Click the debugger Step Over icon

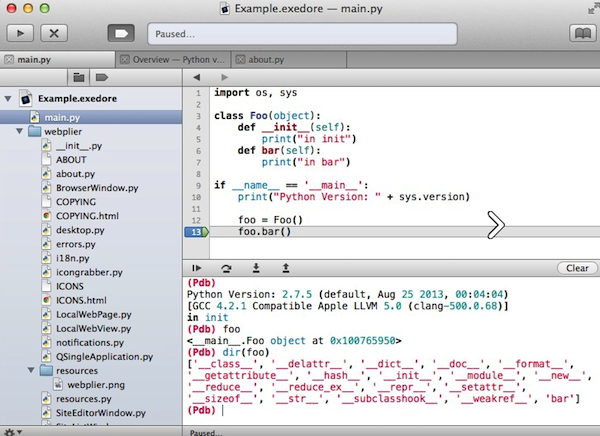[226, 268]
